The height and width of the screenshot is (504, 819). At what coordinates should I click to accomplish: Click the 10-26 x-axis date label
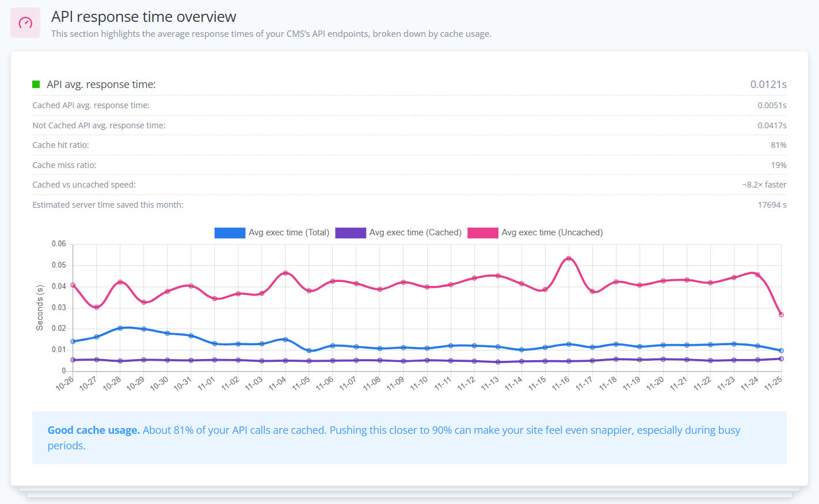pos(65,383)
